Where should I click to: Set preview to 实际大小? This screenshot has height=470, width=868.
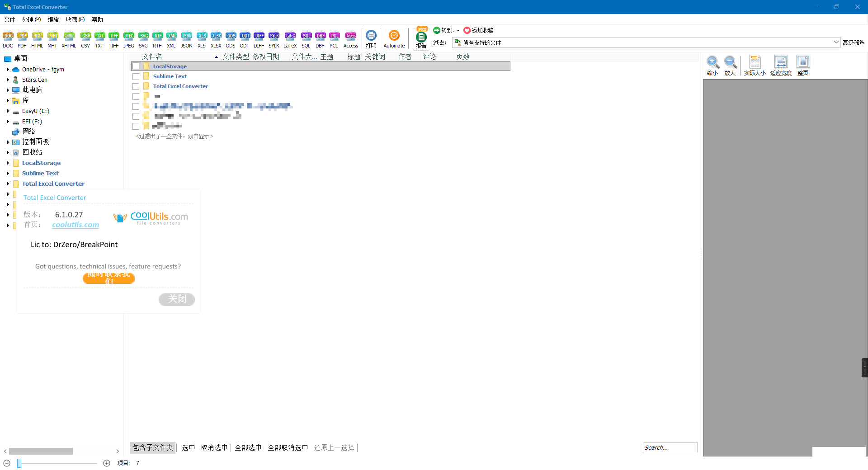(755, 66)
